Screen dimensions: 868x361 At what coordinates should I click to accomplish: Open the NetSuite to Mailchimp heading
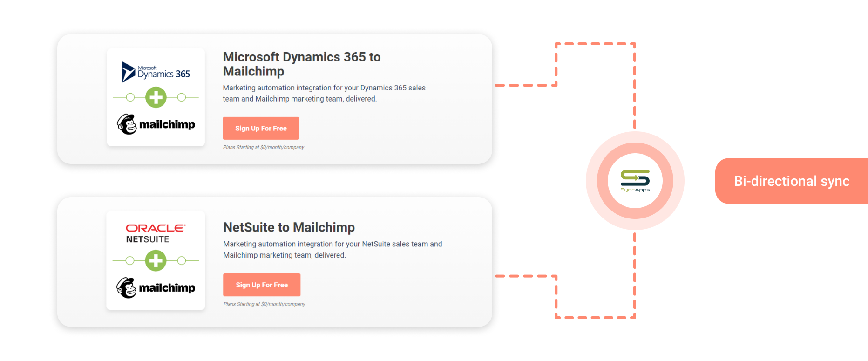click(289, 227)
